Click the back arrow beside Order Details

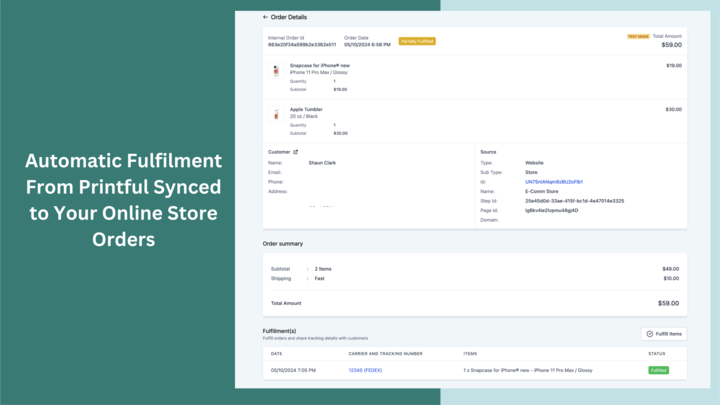click(265, 17)
